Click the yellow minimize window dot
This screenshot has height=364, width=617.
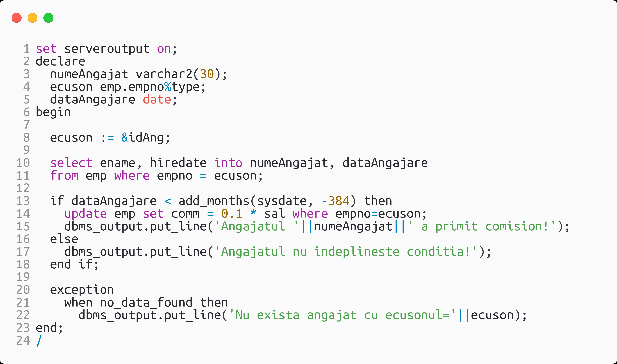tap(32, 18)
